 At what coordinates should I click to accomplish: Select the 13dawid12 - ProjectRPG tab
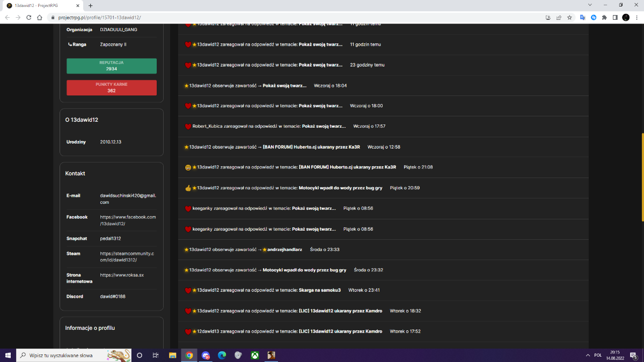tap(43, 5)
